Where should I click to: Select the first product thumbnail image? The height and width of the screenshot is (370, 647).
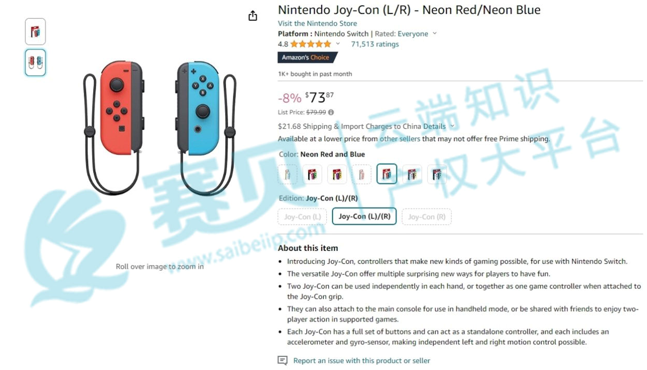click(x=35, y=31)
